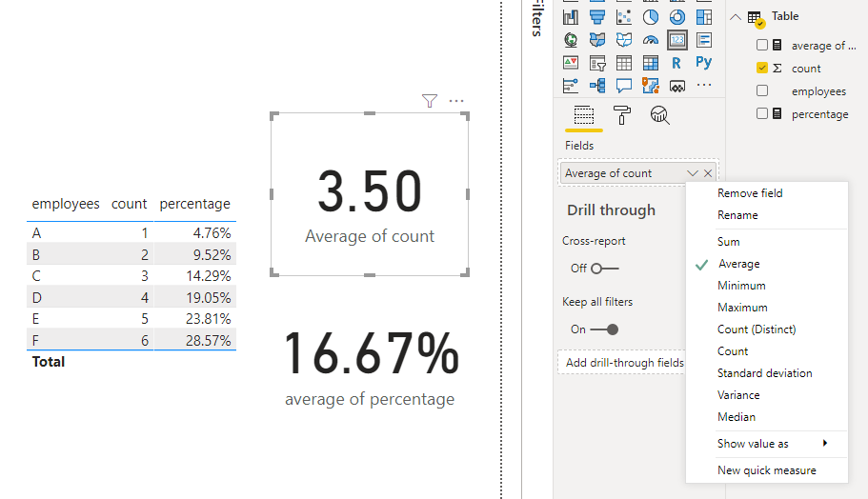
Task: Select the Slicer visual
Action: [x=597, y=63]
